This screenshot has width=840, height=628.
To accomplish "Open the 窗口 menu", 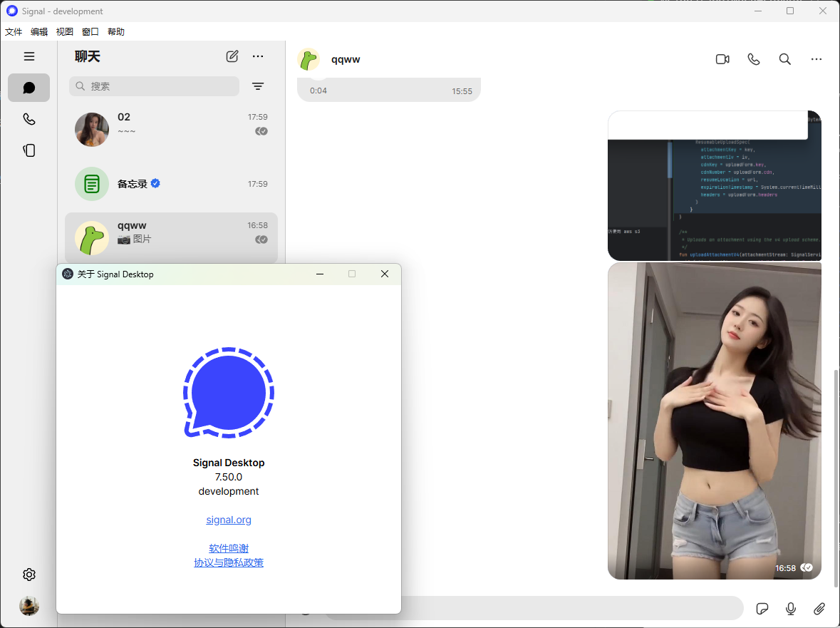I will (x=90, y=31).
